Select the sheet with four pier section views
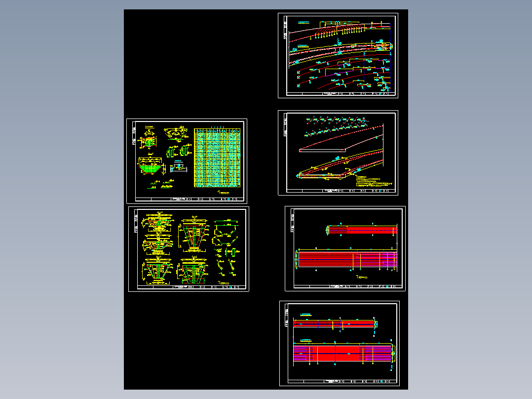The width and height of the screenshot is (532, 399). click(x=189, y=249)
